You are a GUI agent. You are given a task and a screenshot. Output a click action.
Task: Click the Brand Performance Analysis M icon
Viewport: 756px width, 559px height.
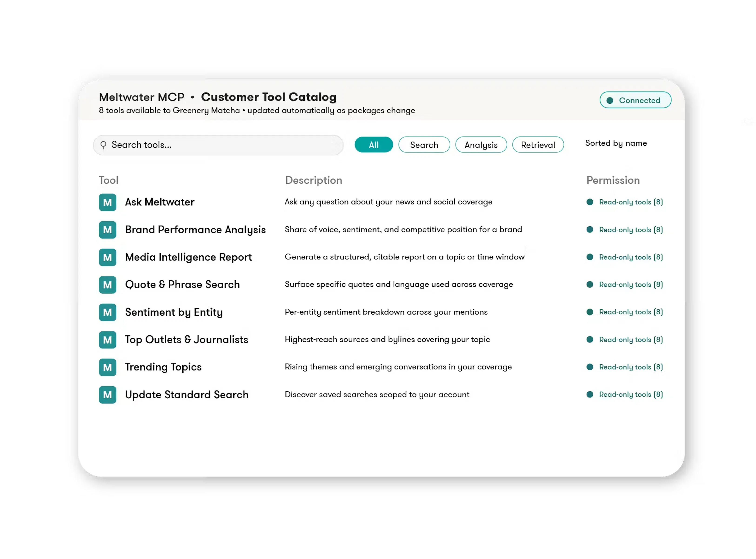pyautogui.click(x=108, y=230)
